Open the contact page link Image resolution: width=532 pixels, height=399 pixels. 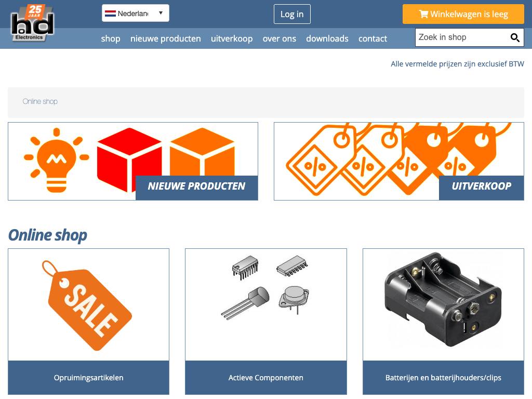click(373, 38)
